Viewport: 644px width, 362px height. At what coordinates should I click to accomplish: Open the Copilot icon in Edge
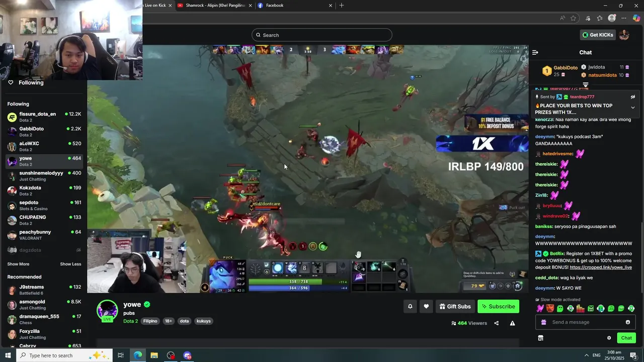pos(636,18)
